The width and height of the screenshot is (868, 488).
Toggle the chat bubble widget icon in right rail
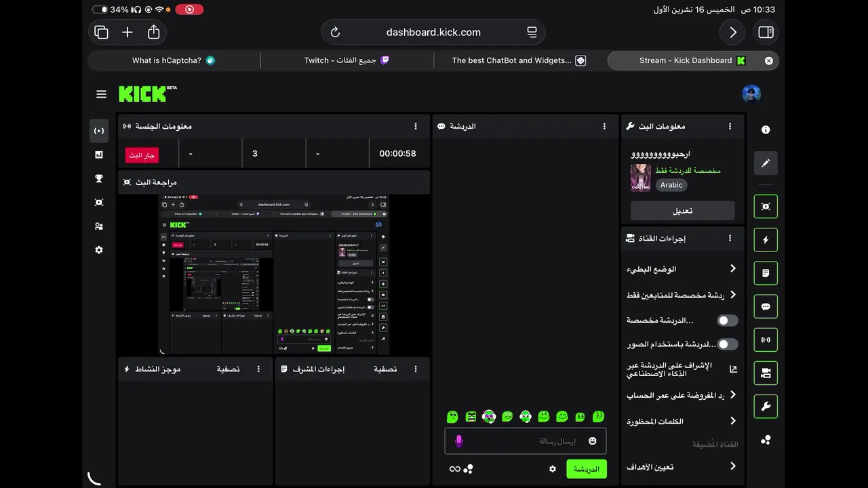766,306
